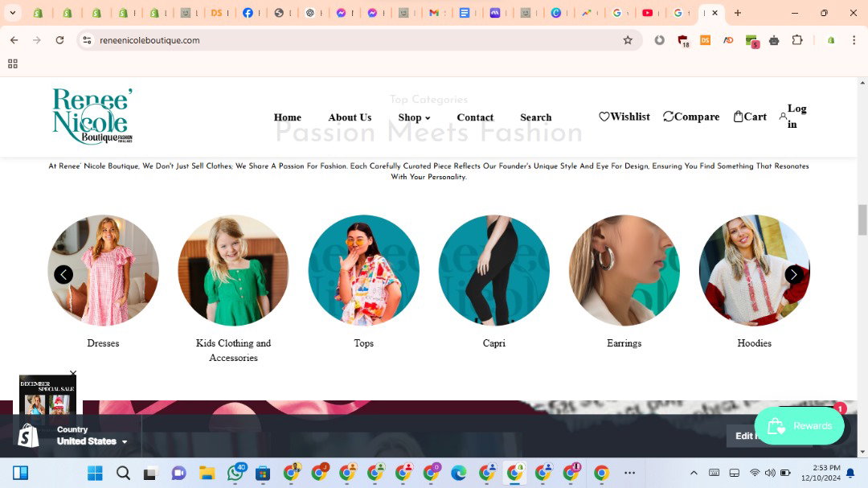The width and height of the screenshot is (868, 488).
Task: Open a new browser tab
Action: point(737,13)
